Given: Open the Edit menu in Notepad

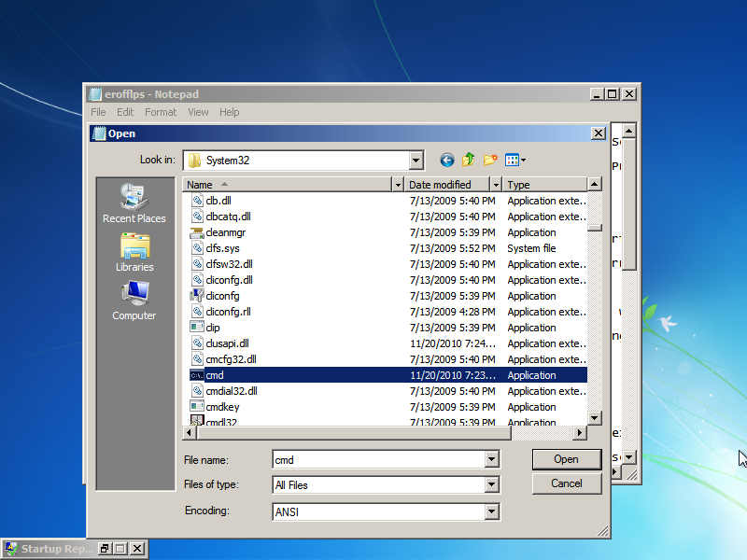Looking at the screenshot, I should 125,112.
